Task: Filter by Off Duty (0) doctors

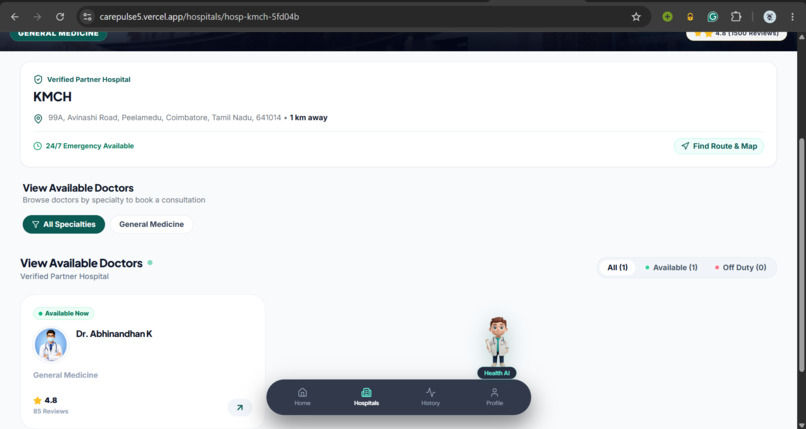Action: [x=740, y=268]
